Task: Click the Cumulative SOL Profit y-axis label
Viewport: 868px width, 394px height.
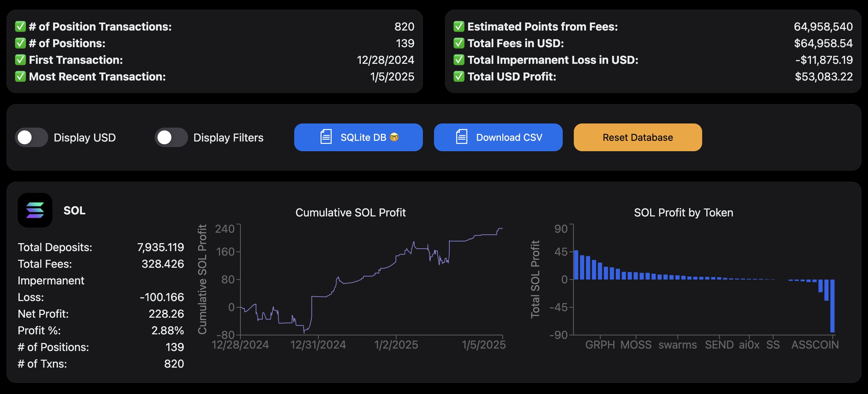Action: click(x=202, y=279)
